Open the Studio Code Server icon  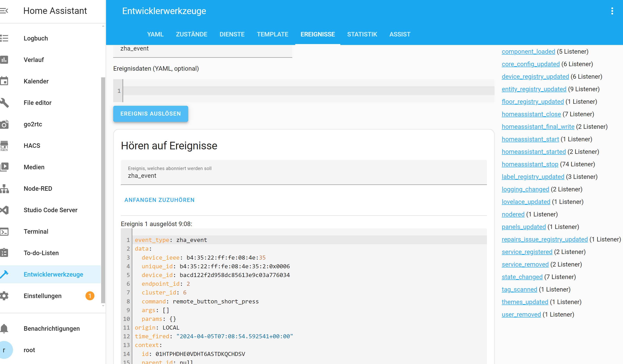[4, 210]
